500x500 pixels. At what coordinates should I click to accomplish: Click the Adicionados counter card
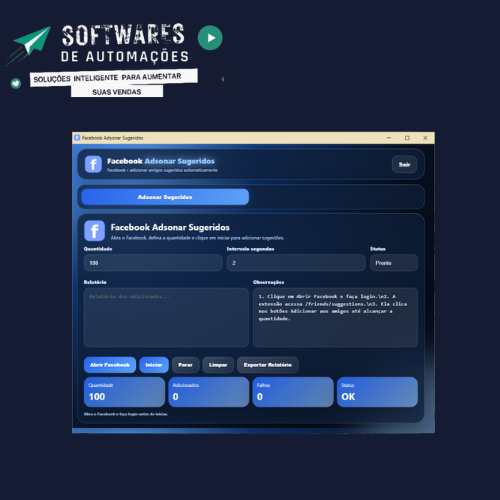[209, 392]
